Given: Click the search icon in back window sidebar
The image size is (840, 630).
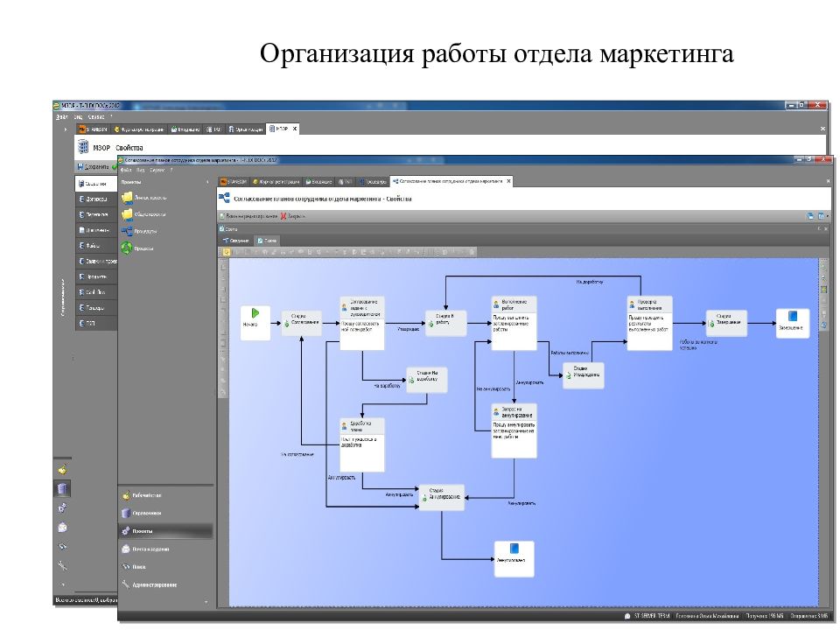Looking at the screenshot, I should click(x=63, y=546).
